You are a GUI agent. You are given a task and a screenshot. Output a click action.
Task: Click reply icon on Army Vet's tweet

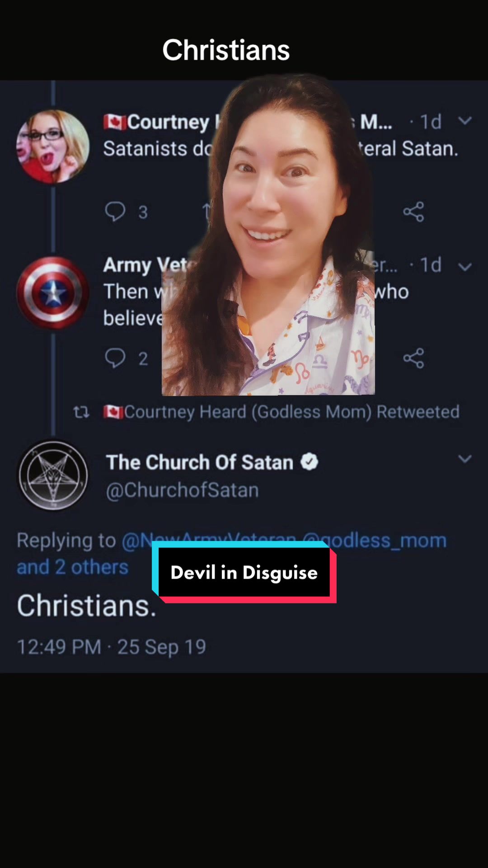[115, 358]
